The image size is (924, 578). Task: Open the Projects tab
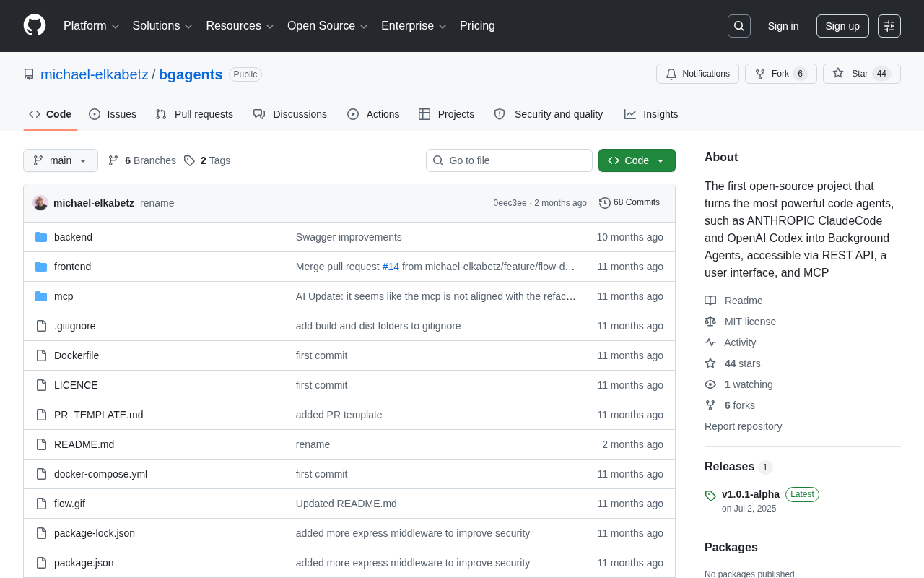tap(447, 114)
